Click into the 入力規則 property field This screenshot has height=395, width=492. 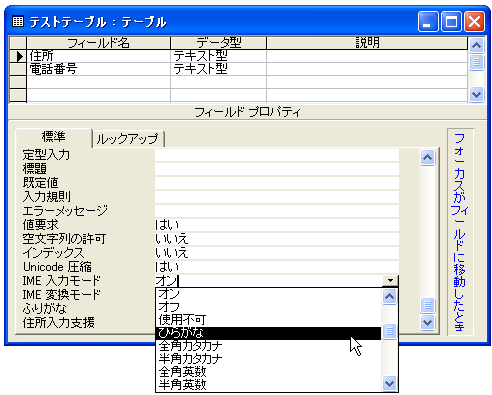pyautogui.click(x=277, y=197)
